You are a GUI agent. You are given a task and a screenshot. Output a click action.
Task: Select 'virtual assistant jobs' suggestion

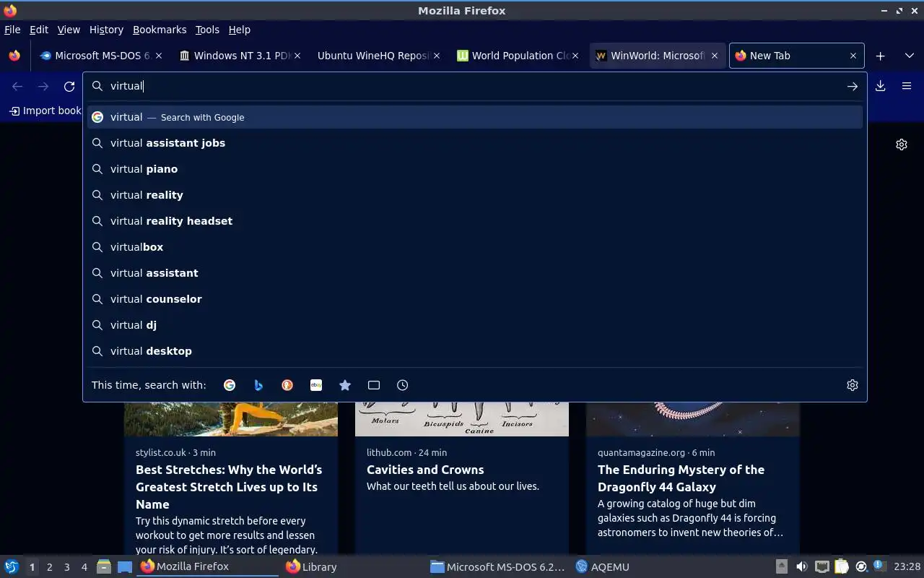click(x=475, y=143)
